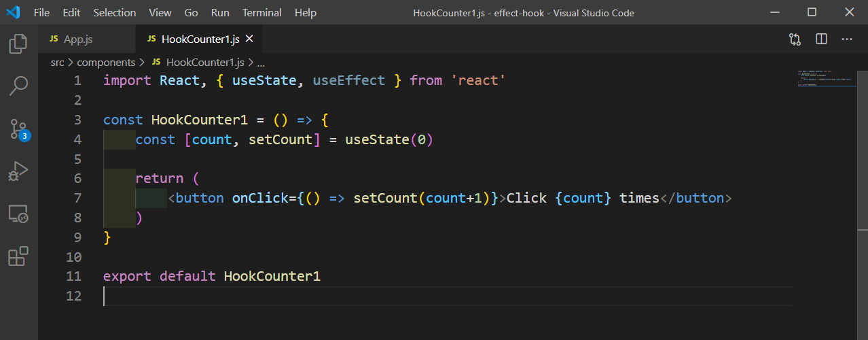Click HookCounter1 on the export default line
This screenshot has height=340, width=868.
point(272,277)
